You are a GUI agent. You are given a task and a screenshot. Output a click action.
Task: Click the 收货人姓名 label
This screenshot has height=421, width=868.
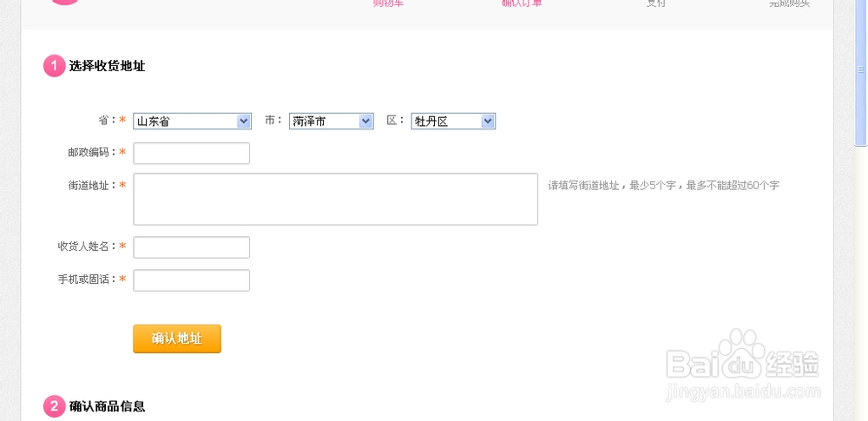(x=88, y=246)
